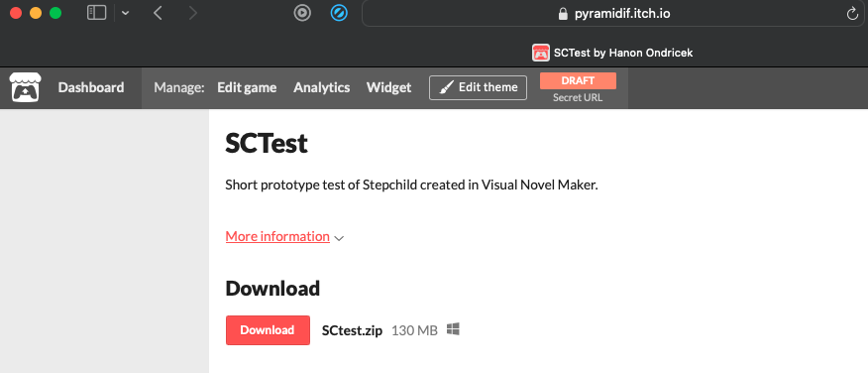Click the Download section heading
Viewport: 868px width, 373px height.
tap(272, 289)
